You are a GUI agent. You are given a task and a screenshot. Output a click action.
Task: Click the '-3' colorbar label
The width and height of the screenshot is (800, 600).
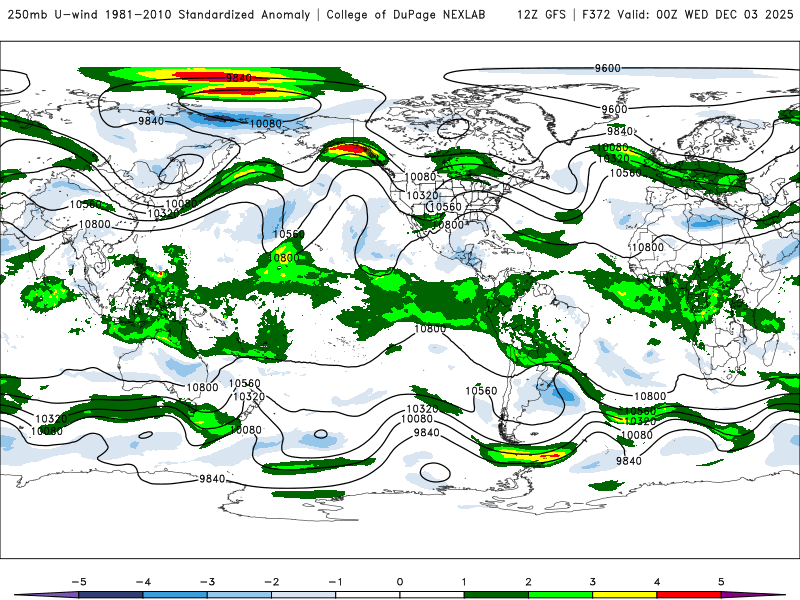pyautogui.click(x=207, y=582)
